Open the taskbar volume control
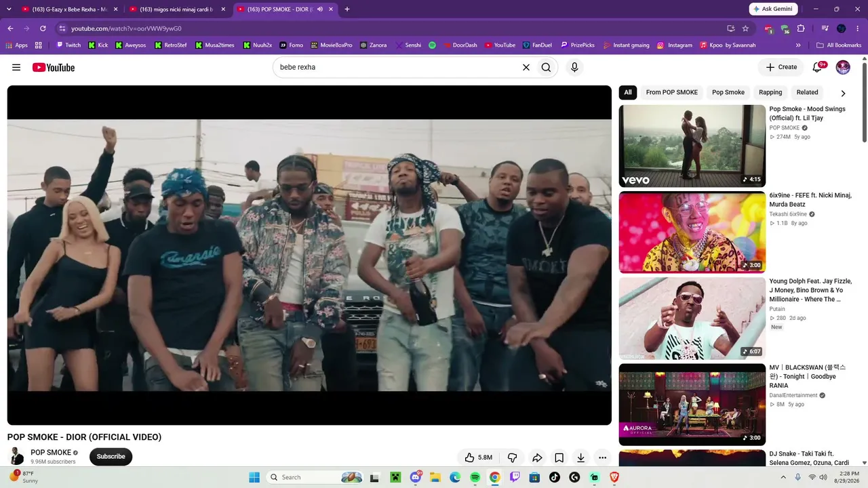The width and height of the screenshot is (868, 488). [x=823, y=477]
